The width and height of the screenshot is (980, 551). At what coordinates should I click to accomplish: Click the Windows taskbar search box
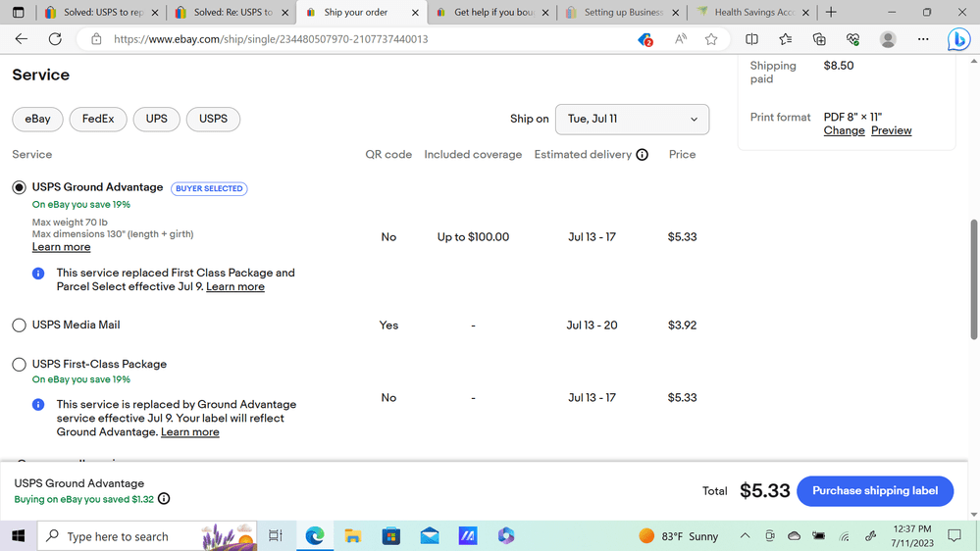click(x=147, y=536)
